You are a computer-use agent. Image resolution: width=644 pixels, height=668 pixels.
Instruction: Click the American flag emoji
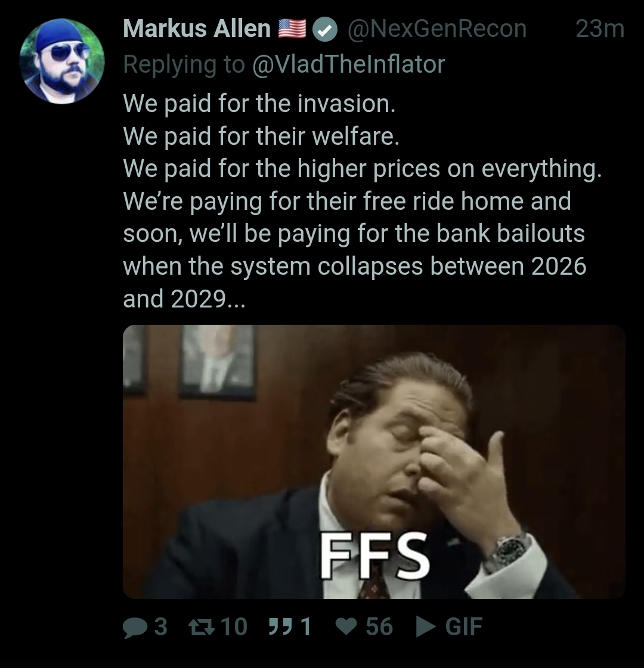coord(292,29)
